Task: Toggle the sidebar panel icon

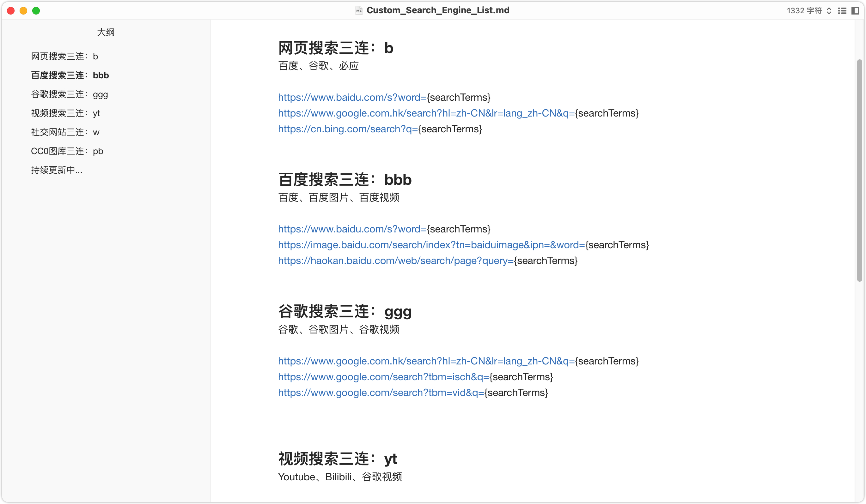Action: coord(855,11)
